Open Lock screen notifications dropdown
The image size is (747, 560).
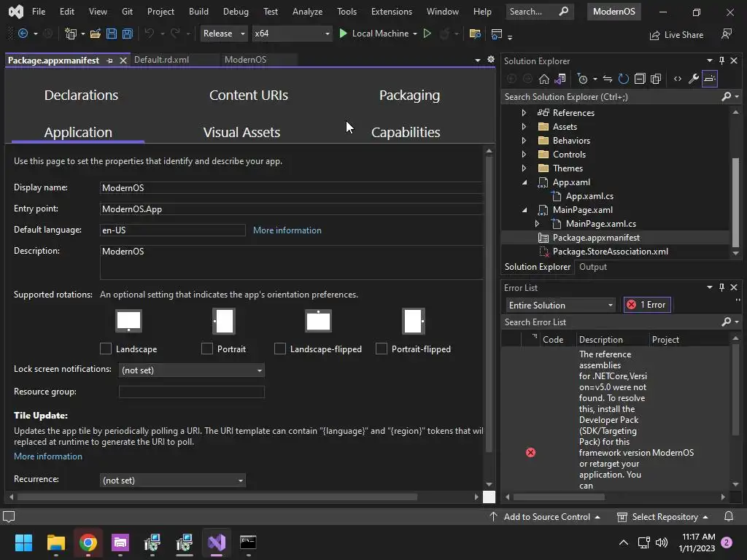tap(192, 370)
